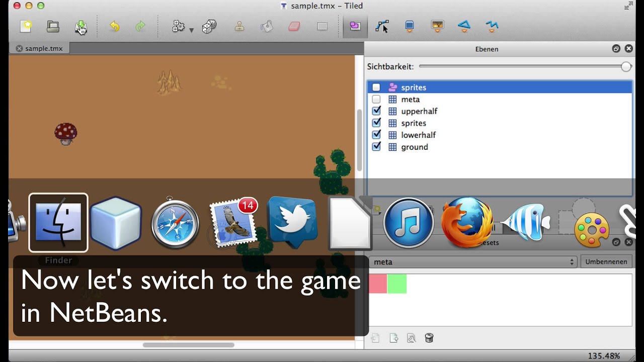Pick the red meta tile
The width and height of the screenshot is (644, 362).
[x=378, y=284]
